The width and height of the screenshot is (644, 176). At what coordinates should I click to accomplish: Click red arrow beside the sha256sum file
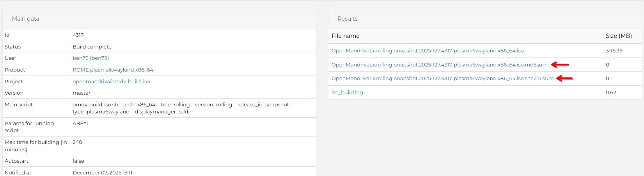564,78
